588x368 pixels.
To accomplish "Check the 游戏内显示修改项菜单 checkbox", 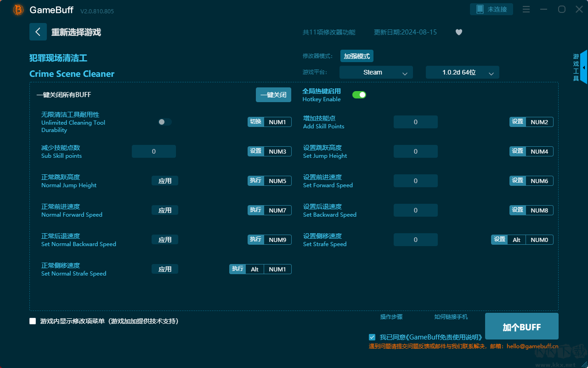I will point(33,321).
